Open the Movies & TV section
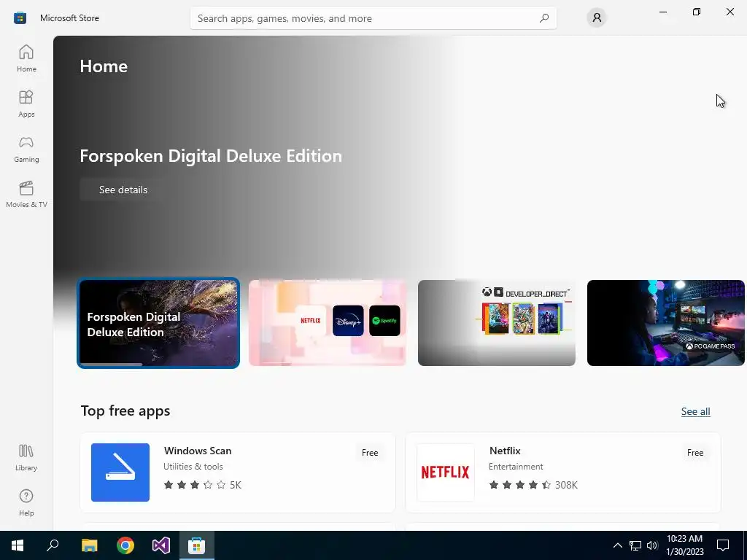Viewport: 747px width, 560px height. [26, 194]
